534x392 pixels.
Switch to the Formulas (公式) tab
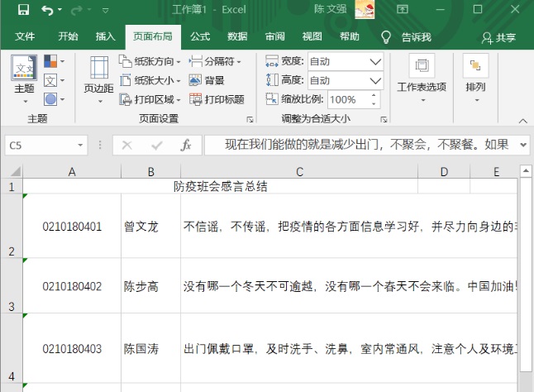click(200, 36)
